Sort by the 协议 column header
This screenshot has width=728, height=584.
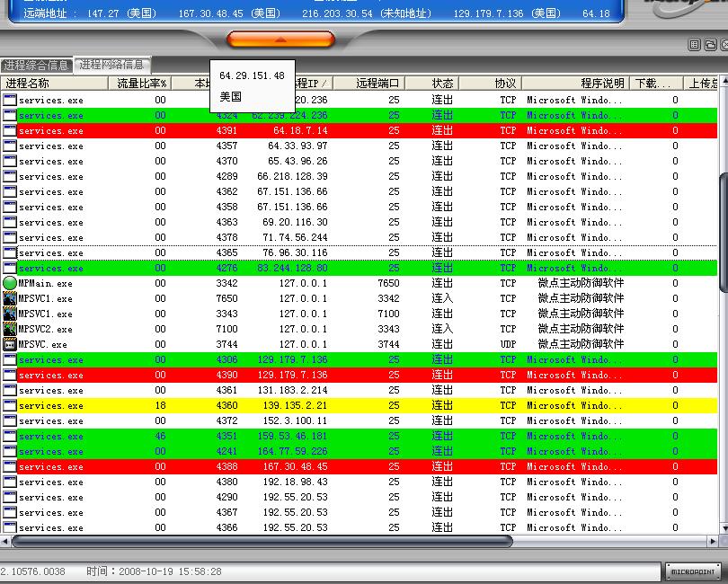click(491, 83)
